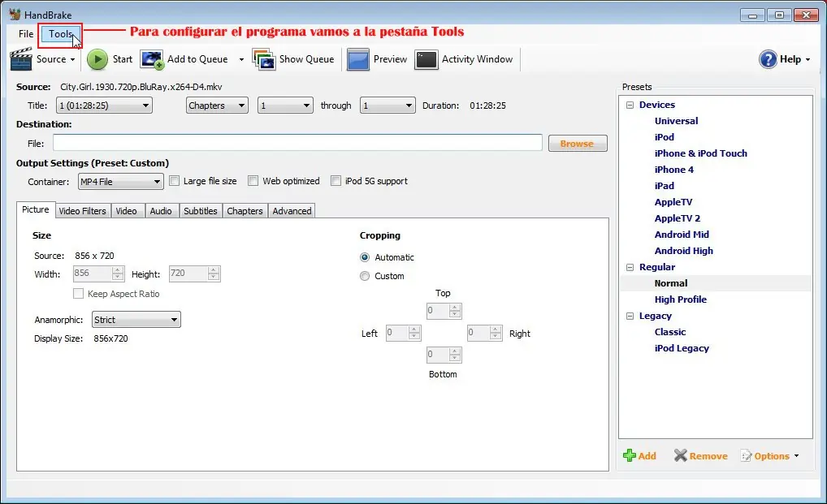Click the Remove preset X icon
The image size is (827, 504).
(x=681, y=455)
